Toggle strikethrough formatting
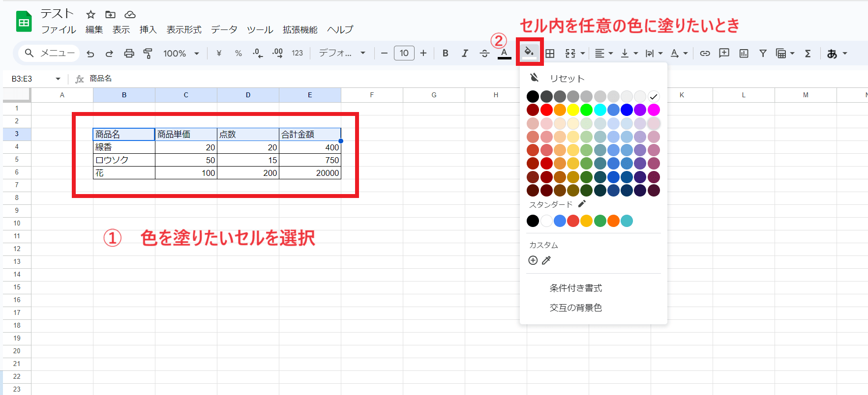Viewport: 868px width, 395px height. coord(484,54)
